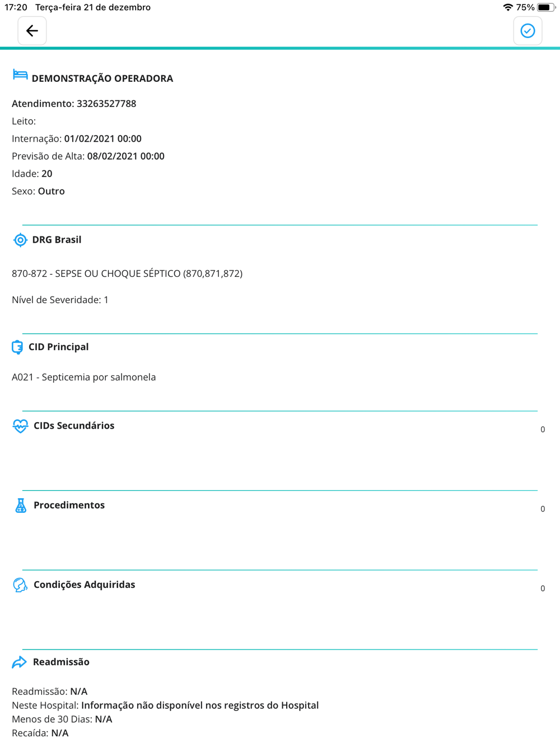Tap the DRG Brasil target icon
This screenshot has height=747, width=560.
(x=20, y=240)
